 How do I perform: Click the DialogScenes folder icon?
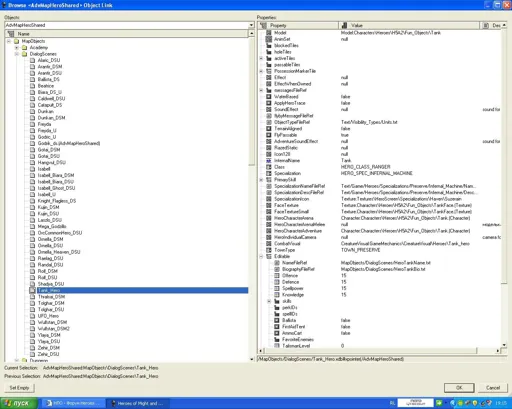tap(24, 54)
